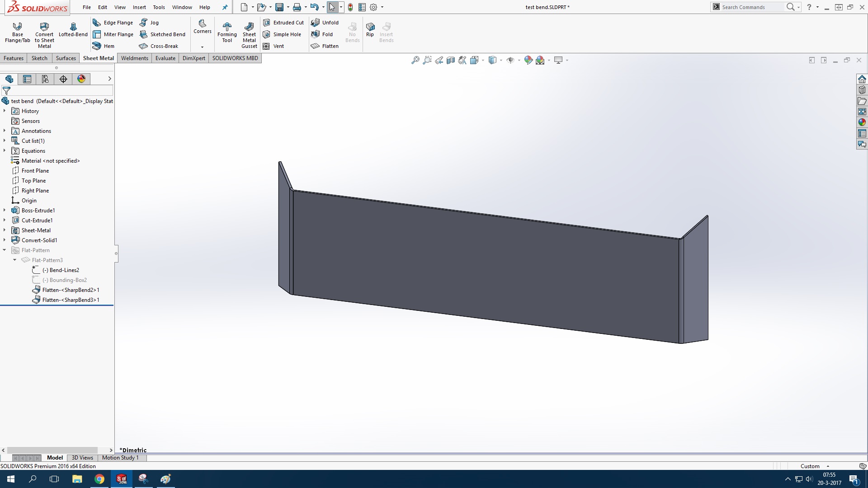Open the Appearances color ball task pane

click(862, 122)
